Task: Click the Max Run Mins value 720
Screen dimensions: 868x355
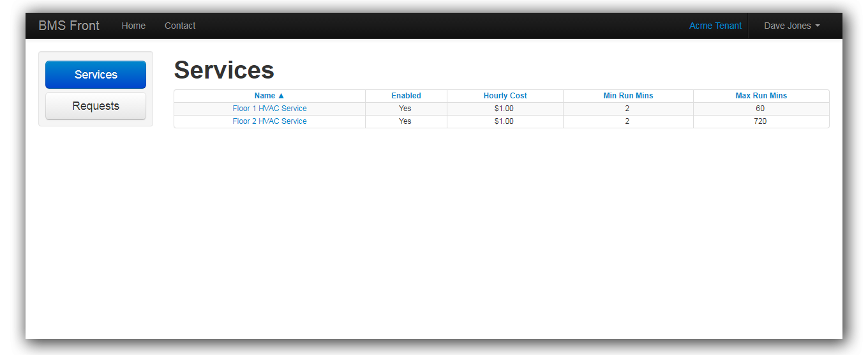Action: pyautogui.click(x=760, y=121)
